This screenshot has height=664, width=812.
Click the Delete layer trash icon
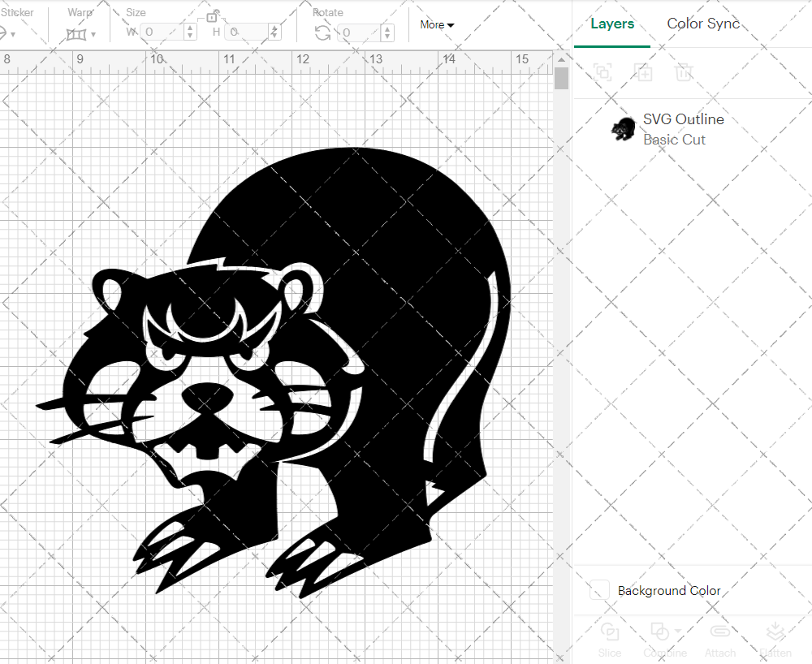tap(684, 72)
